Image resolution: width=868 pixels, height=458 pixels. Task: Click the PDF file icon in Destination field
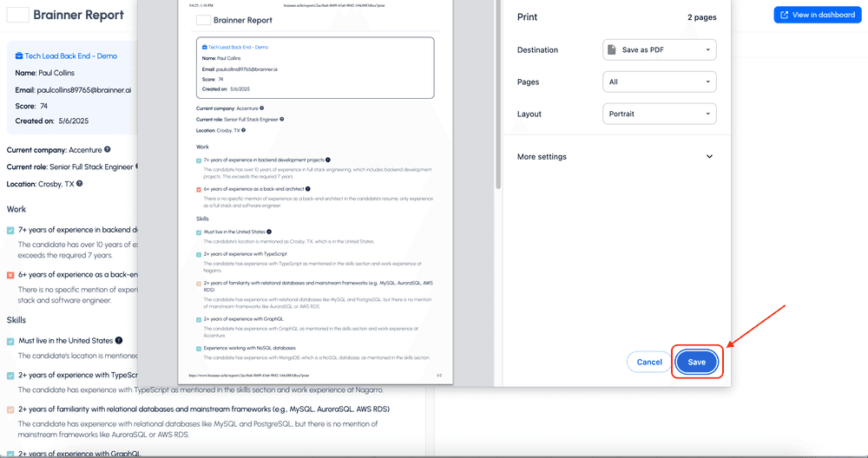[x=612, y=50]
